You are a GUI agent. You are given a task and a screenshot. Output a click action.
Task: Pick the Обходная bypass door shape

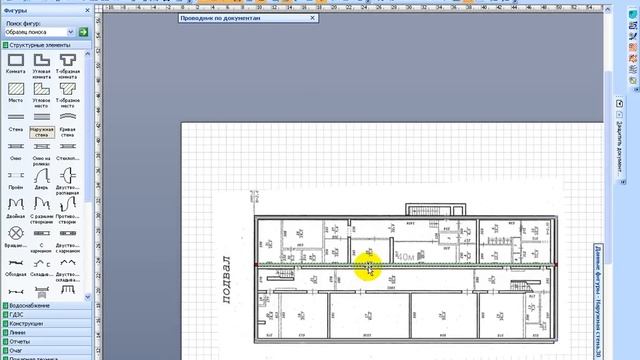[x=16, y=267]
